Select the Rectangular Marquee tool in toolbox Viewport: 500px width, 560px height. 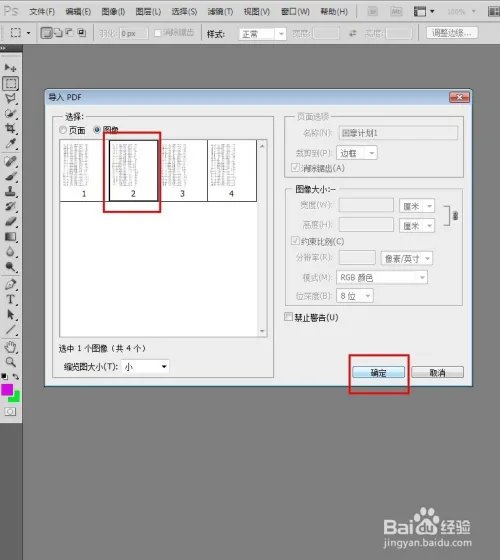tap(11, 83)
